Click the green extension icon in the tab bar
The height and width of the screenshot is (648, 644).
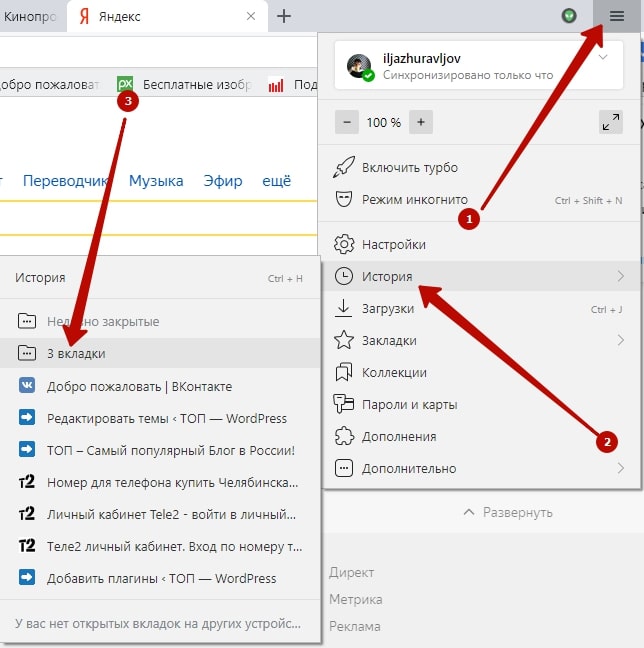point(570,16)
